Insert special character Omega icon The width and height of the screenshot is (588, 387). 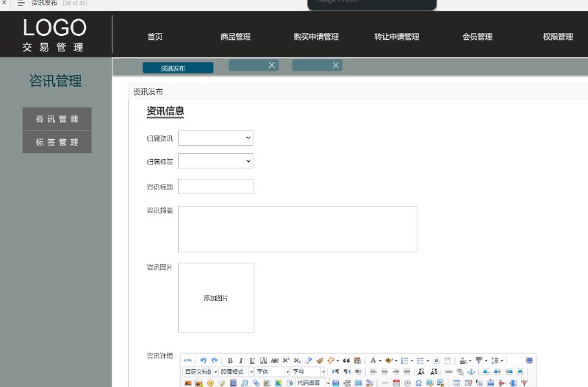(x=418, y=383)
